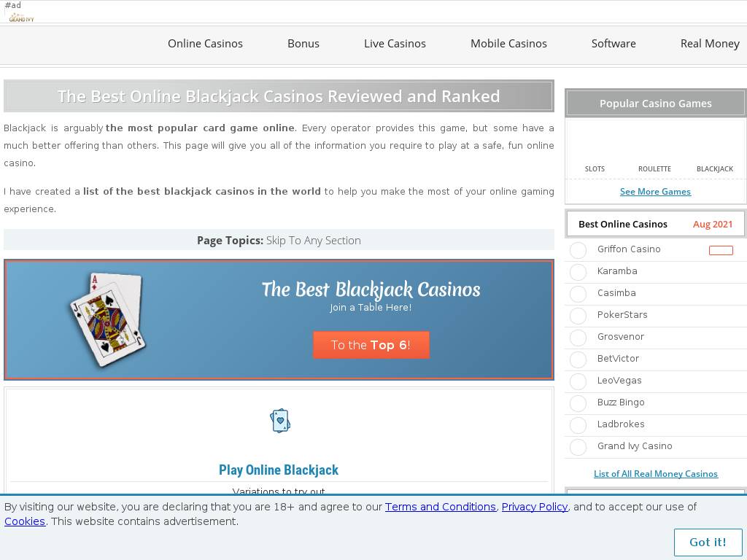Viewport: 747px width, 560px height.
Task: Open the Online Casinos menu
Action: coord(205,44)
